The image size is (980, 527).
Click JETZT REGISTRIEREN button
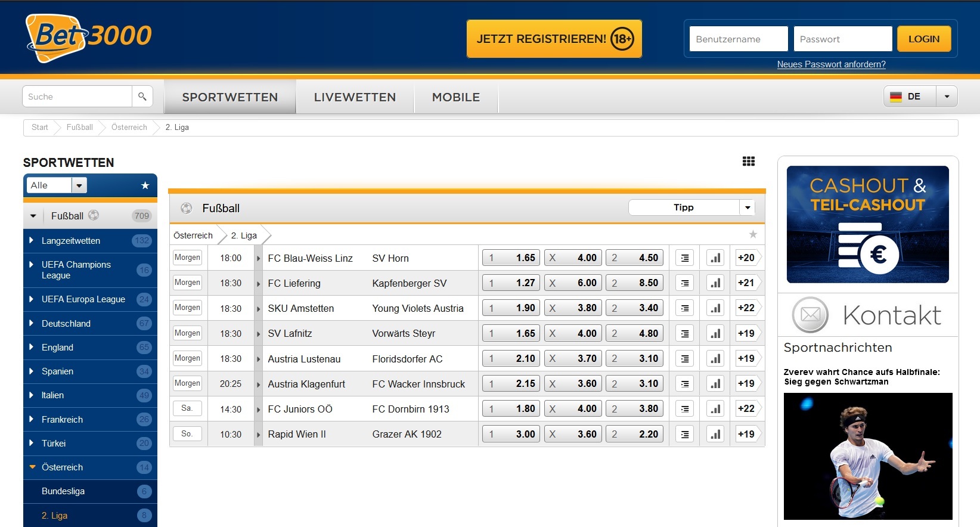click(x=554, y=39)
